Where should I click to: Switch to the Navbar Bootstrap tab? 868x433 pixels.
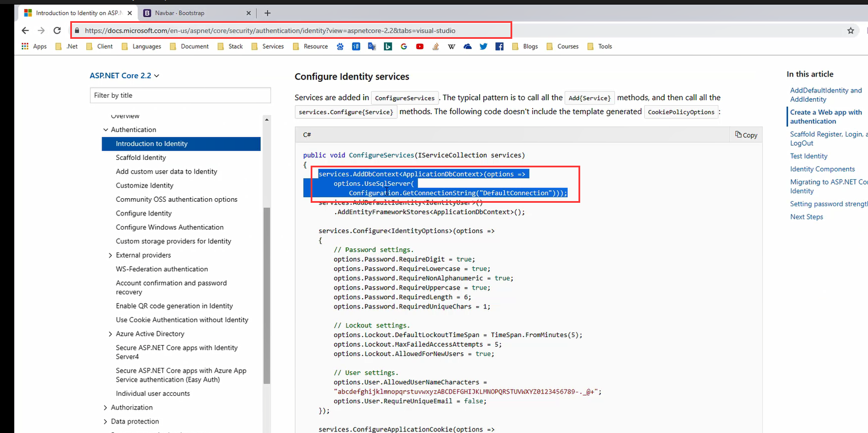pyautogui.click(x=196, y=13)
